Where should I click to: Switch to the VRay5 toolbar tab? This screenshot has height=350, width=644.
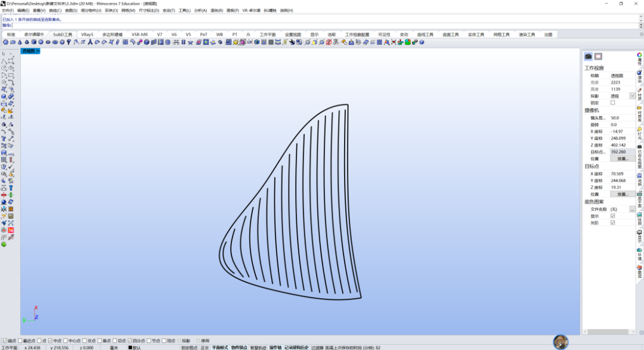click(87, 35)
